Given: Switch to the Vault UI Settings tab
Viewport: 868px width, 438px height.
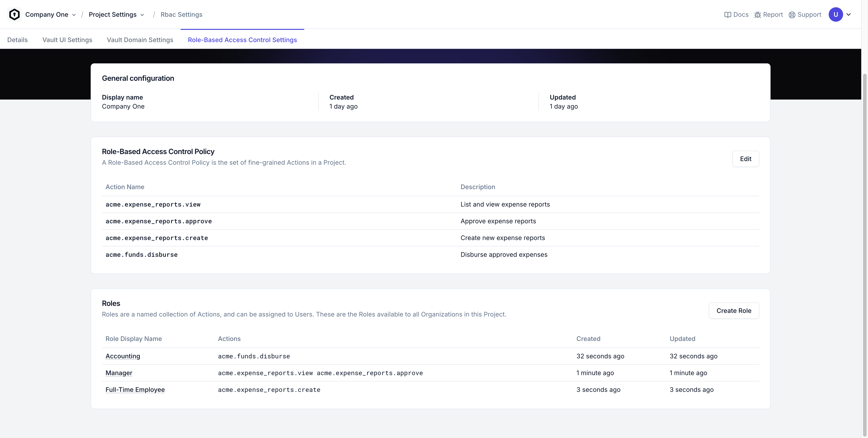Looking at the screenshot, I should click(x=67, y=40).
